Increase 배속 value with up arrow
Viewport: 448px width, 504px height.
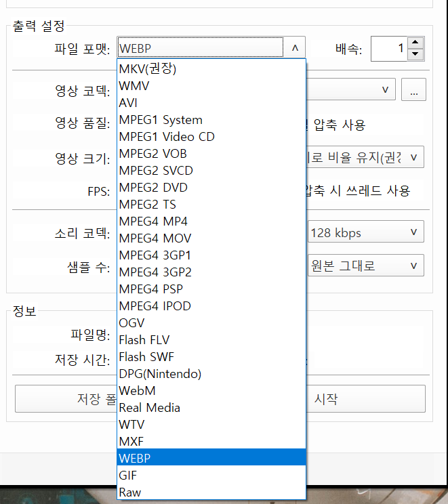[415, 42]
